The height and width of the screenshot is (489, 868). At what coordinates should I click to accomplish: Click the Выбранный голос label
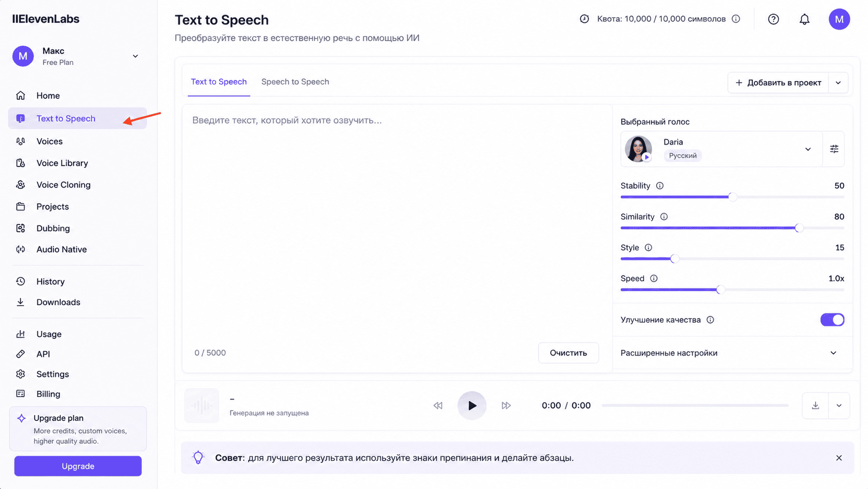(x=655, y=122)
